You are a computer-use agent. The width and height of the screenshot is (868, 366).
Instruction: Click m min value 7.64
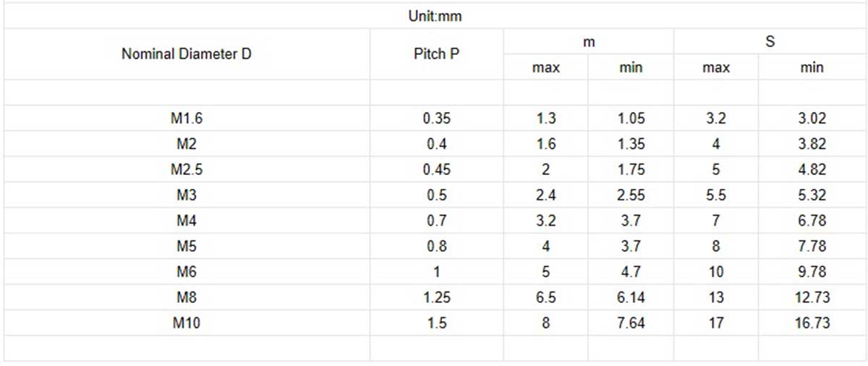point(631,323)
